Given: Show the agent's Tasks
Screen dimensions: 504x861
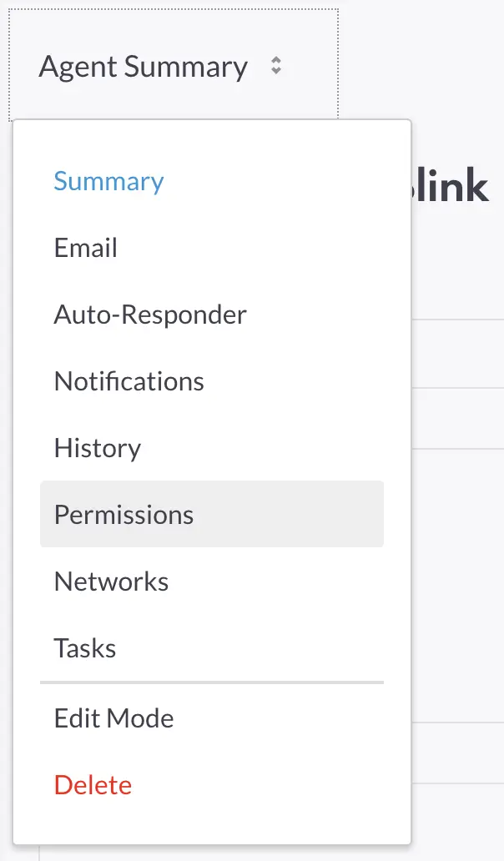Looking at the screenshot, I should tap(85, 648).
